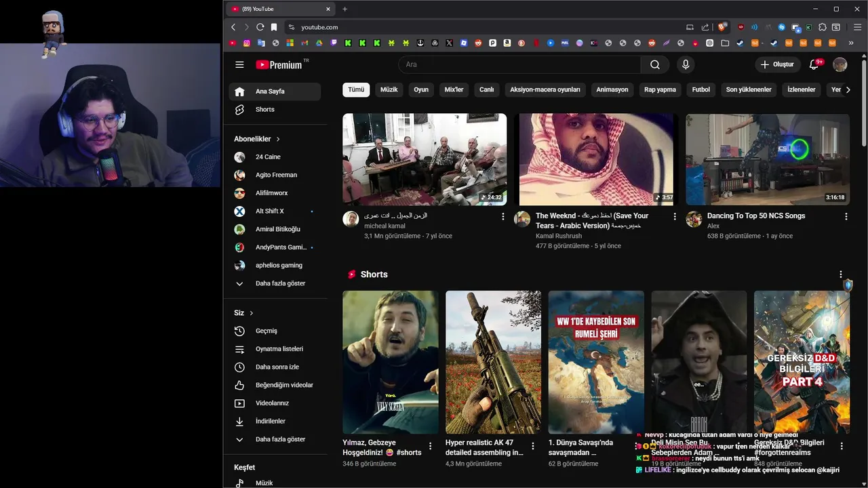The image size is (868, 488).
Task: Select the Müzik filter chip
Action: [389, 89]
